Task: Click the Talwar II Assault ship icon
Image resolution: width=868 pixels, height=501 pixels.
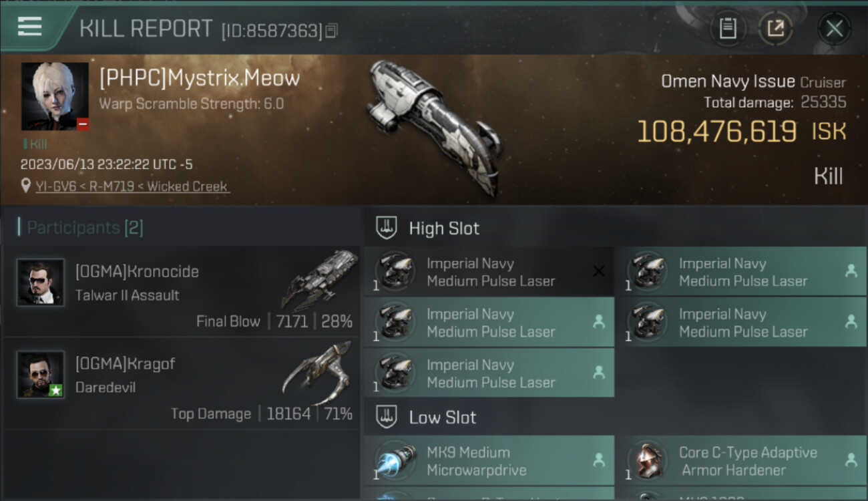Action: 319,281
